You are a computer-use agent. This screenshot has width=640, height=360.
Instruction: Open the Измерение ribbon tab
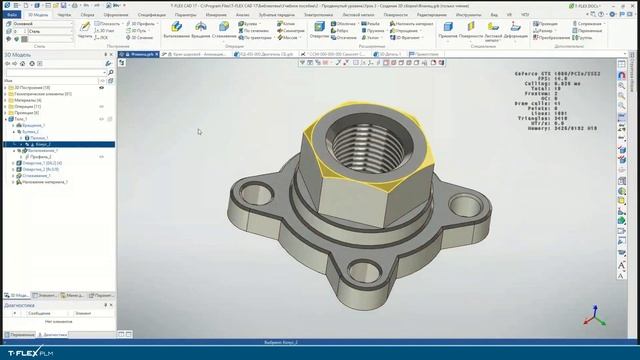tap(216, 15)
